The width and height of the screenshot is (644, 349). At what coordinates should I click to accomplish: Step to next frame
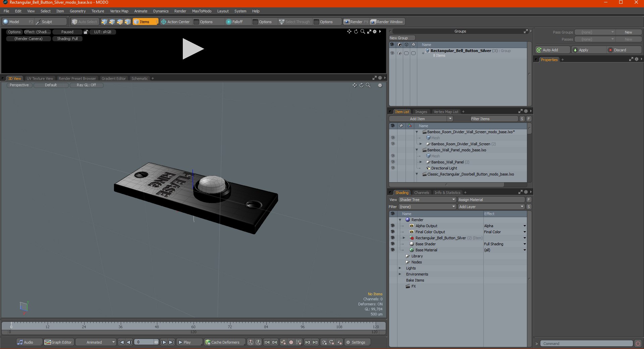click(x=163, y=342)
